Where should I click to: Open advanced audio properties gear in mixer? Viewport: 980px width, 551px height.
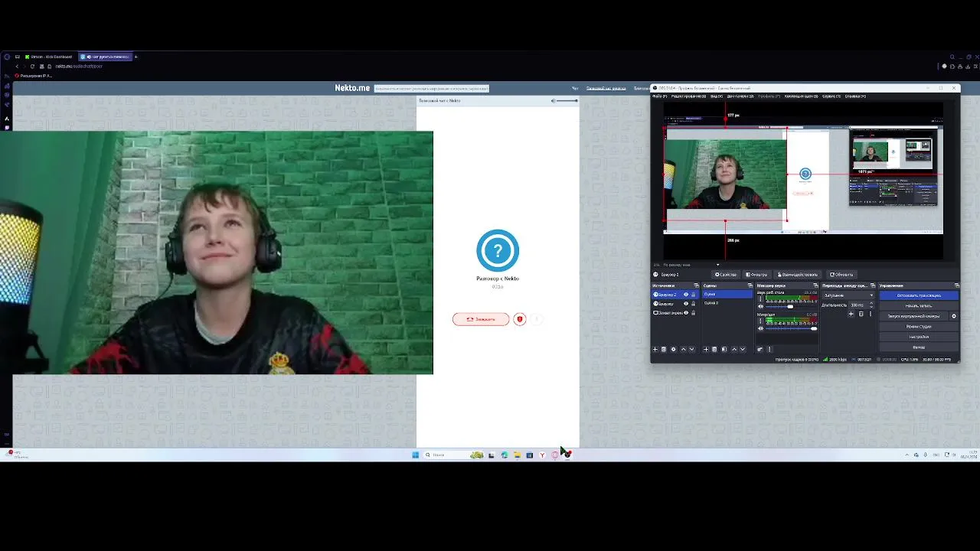760,349
